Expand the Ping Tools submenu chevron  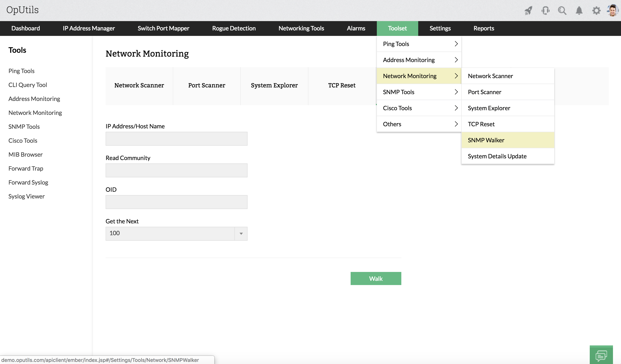(456, 44)
